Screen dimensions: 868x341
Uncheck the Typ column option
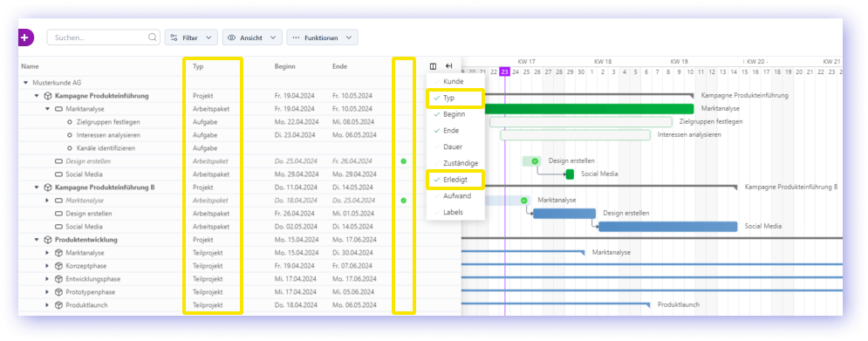pyautogui.click(x=455, y=98)
